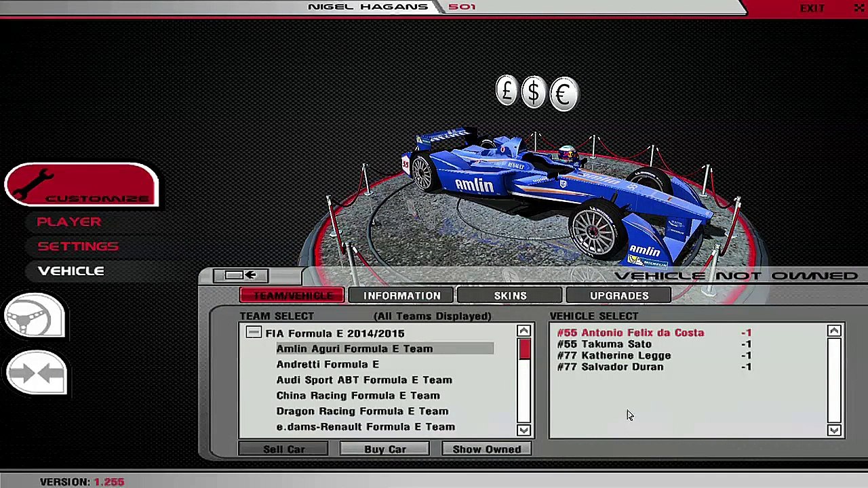Open the Customize wrench section
868x488 pixels.
click(x=81, y=184)
